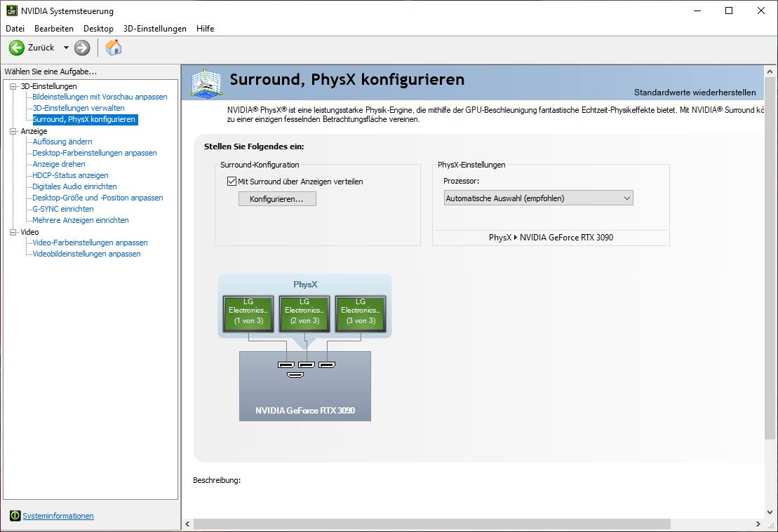Open Auflösung ändern page
Viewport: 778px width, 532px height.
(62, 142)
